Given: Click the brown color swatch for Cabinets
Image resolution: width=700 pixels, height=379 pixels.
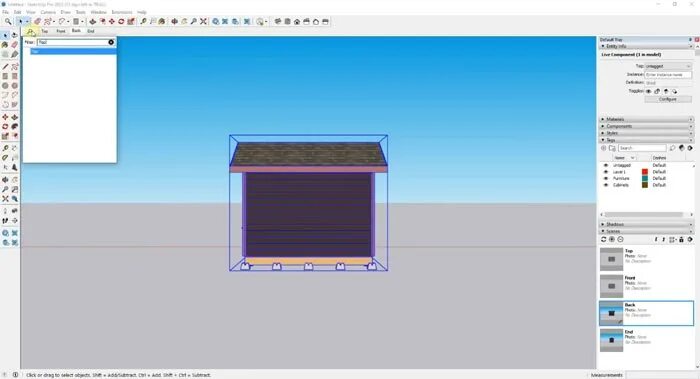Looking at the screenshot, I should pos(645,185).
